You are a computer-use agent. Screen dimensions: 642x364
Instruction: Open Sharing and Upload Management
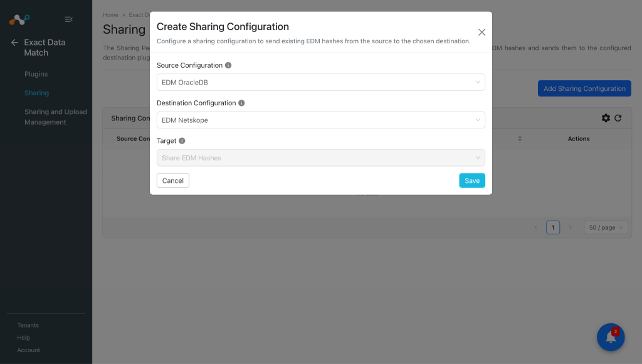pos(56,117)
